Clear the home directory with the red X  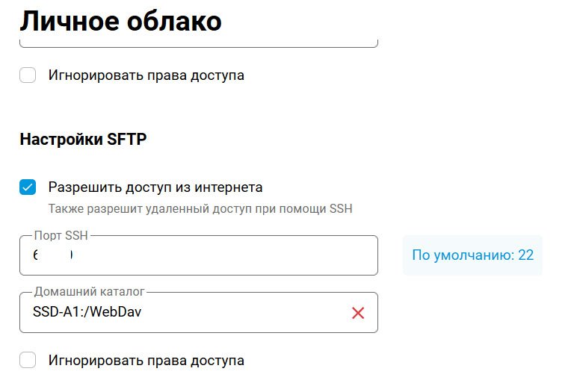358,313
